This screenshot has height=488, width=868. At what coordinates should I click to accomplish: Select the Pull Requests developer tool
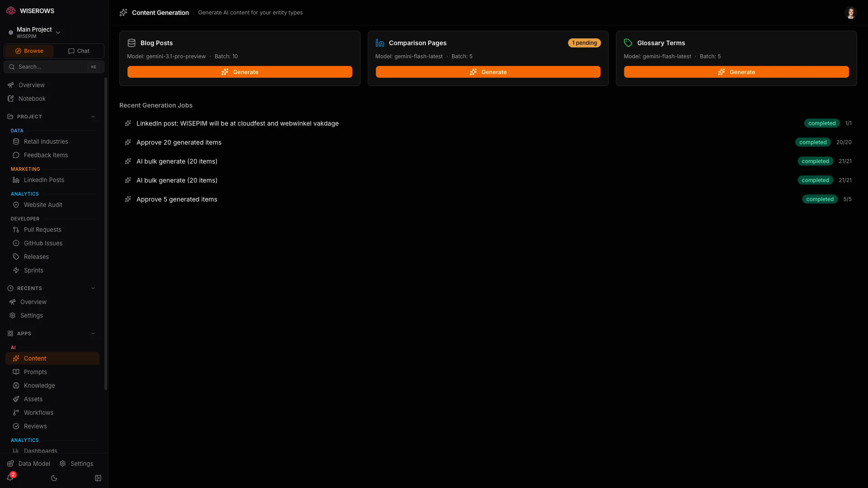[x=42, y=229]
